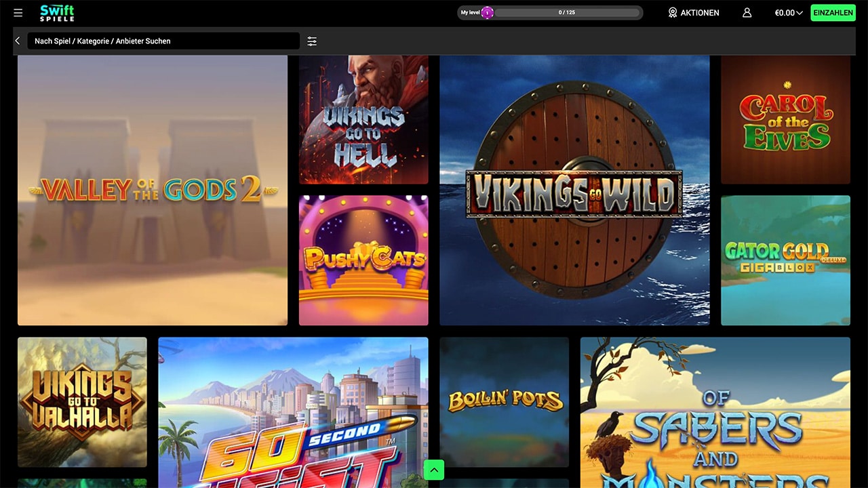Select the Boilin' Pots game tile

[x=504, y=402]
